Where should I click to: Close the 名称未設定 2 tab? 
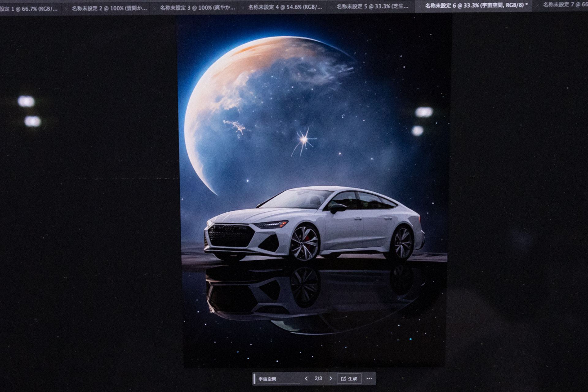[x=66, y=9]
